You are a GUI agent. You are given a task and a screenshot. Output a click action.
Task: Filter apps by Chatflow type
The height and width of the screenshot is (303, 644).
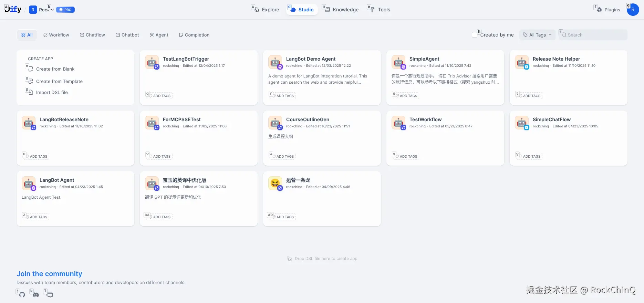[x=92, y=35]
